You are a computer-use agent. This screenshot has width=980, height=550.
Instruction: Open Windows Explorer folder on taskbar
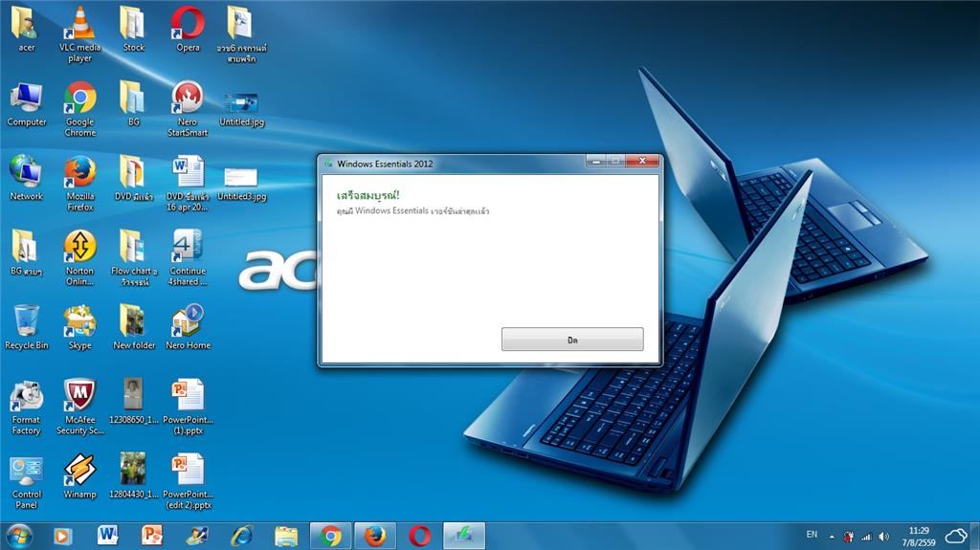coord(286,536)
